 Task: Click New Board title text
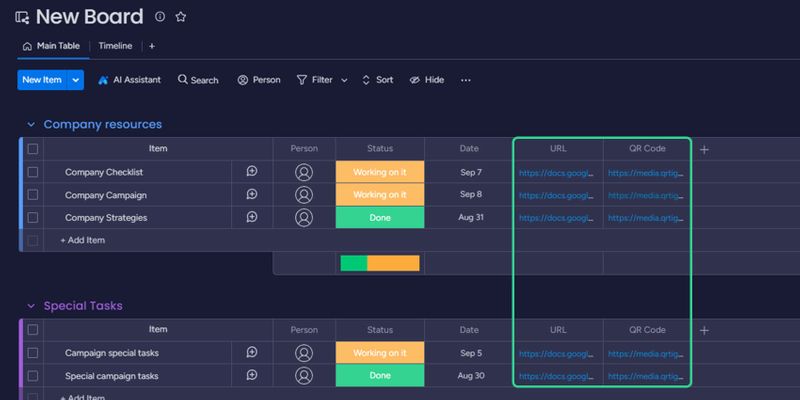89,17
